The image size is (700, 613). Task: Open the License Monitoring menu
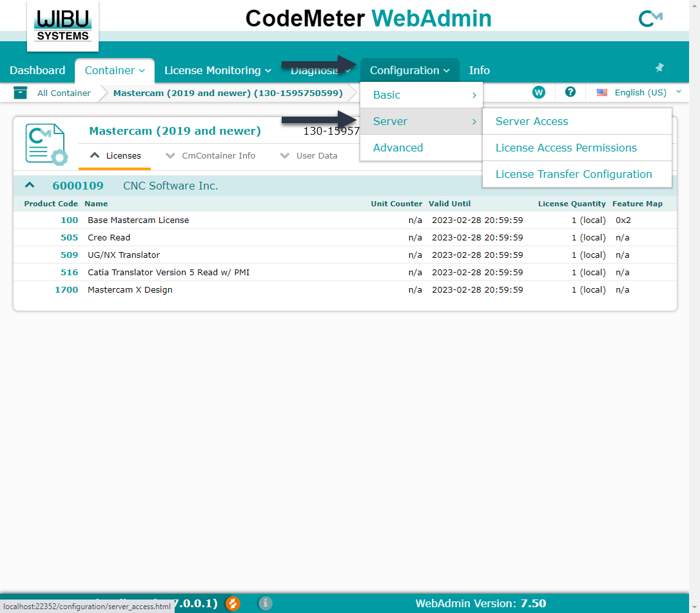click(217, 70)
